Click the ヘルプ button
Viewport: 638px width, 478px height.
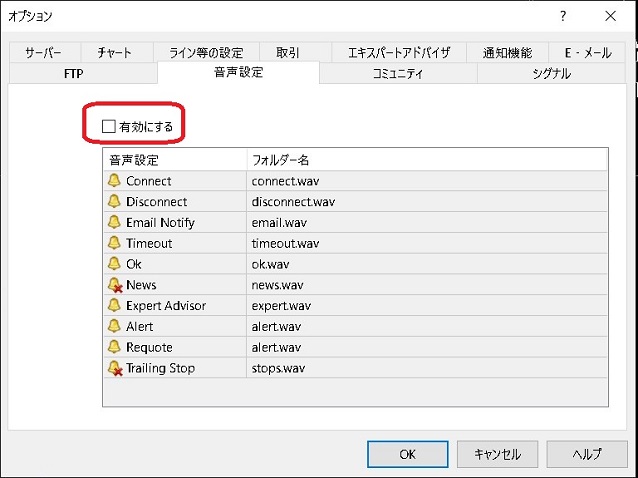587,453
